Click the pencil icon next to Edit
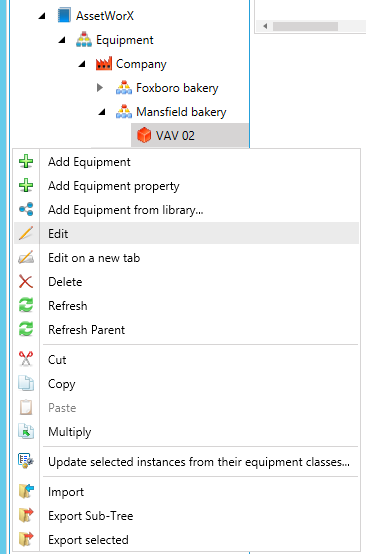 point(26,234)
